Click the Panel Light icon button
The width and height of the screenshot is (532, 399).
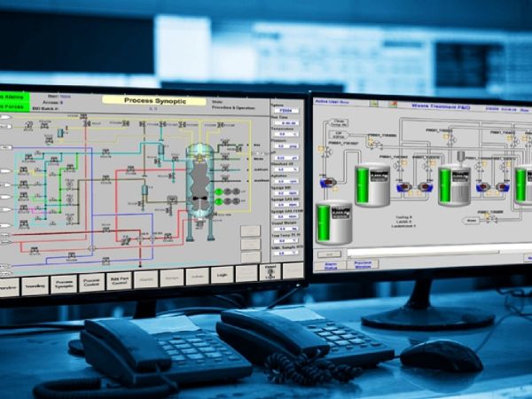pos(271,272)
